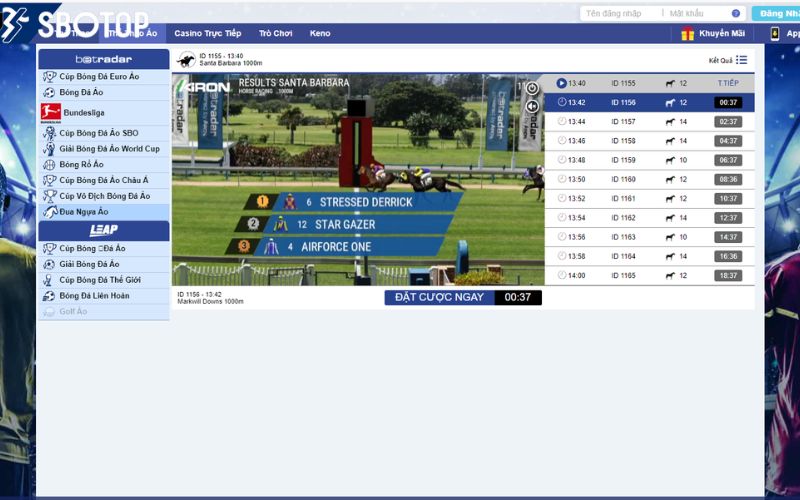Open the LEAP section header
Image resolution: width=800 pixels, height=500 pixels.
[x=104, y=231]
